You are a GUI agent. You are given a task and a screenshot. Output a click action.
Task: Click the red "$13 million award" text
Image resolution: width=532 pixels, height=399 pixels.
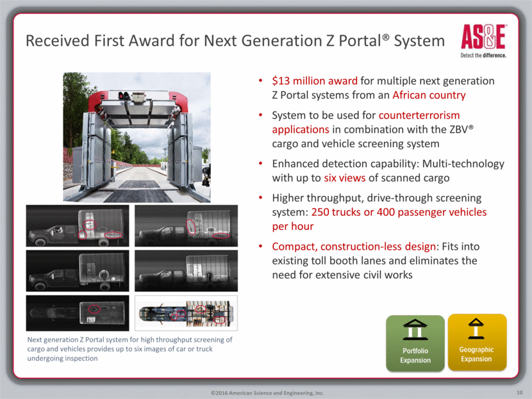click(312, 81)
